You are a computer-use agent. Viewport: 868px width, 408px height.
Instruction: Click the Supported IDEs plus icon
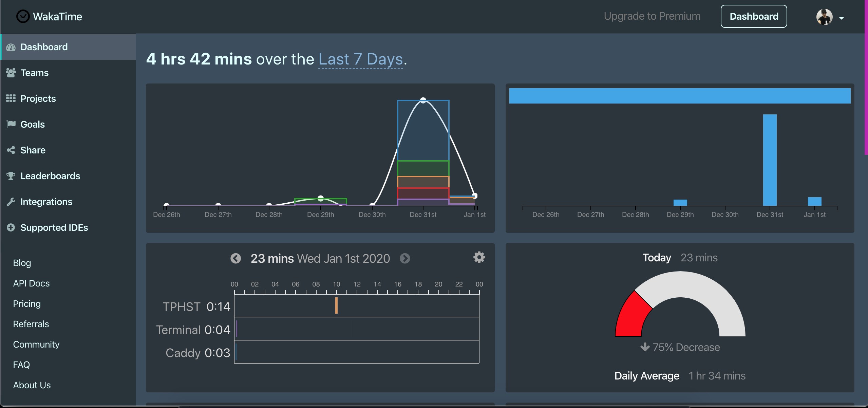tap(11, 227)
